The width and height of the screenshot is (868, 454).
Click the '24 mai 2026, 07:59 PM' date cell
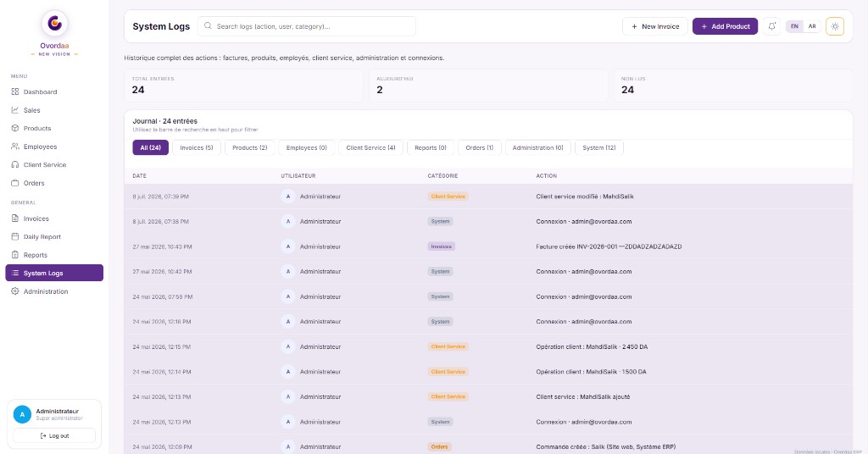[163, 297]
